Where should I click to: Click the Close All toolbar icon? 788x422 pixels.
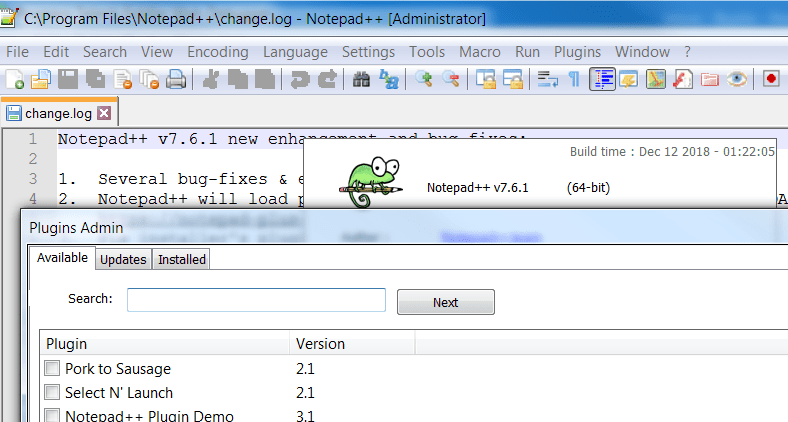(x=149, y=79)
